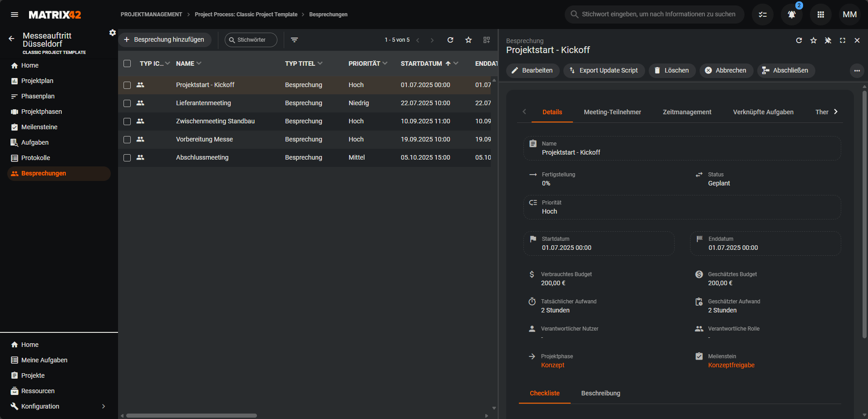Image resolution: width=868 pixels, height=419 pixels.
Task: Open the notifications bell icon
Action: point(791,15)
